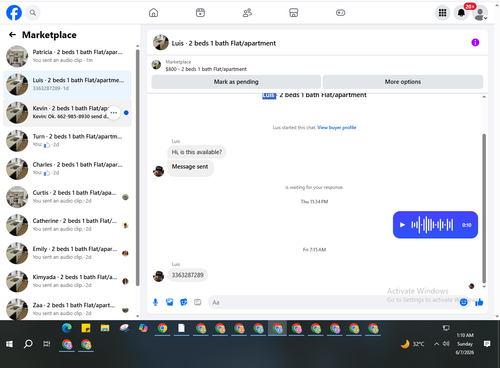This screenshot has height=368, width=500.
Task: Click Patricia's listing thumbnail
Action: pyautogui.click(x=17, y=56)
